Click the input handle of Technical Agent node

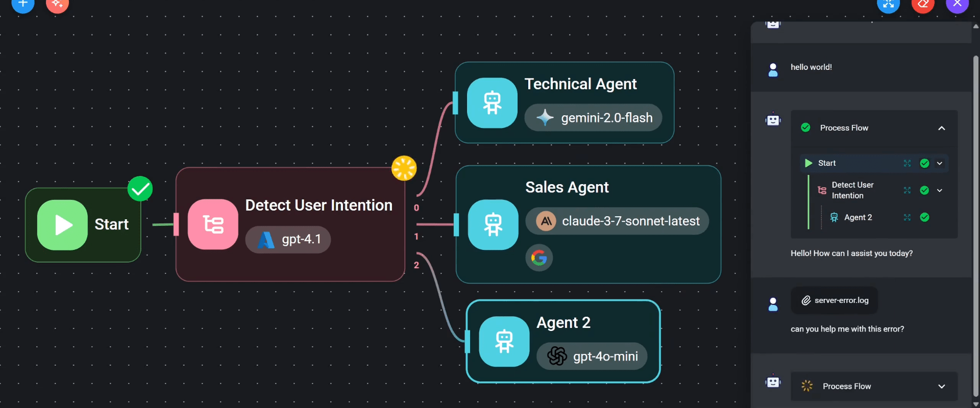click(x=455, y=103)
